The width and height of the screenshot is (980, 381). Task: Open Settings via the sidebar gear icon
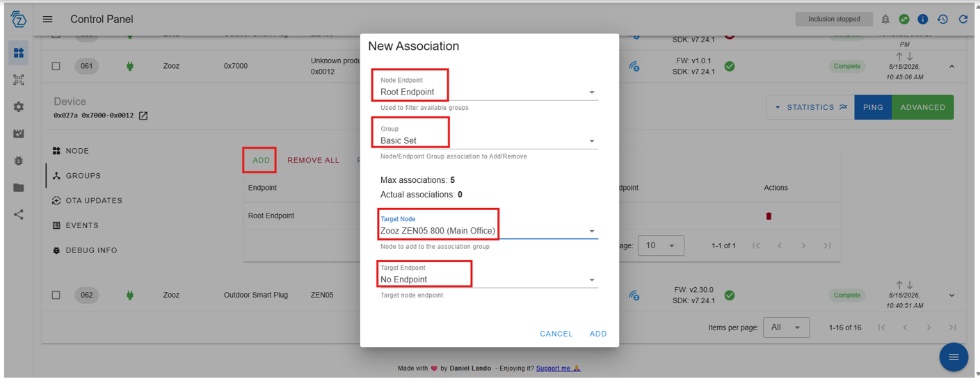click(x=19, y=106)
